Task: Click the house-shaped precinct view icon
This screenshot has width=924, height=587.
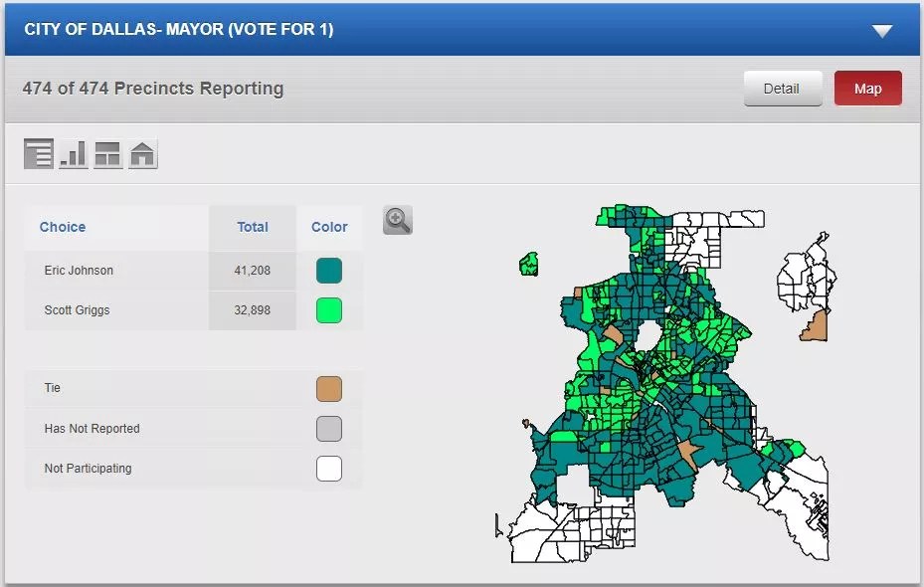Action: click(143, 154)
